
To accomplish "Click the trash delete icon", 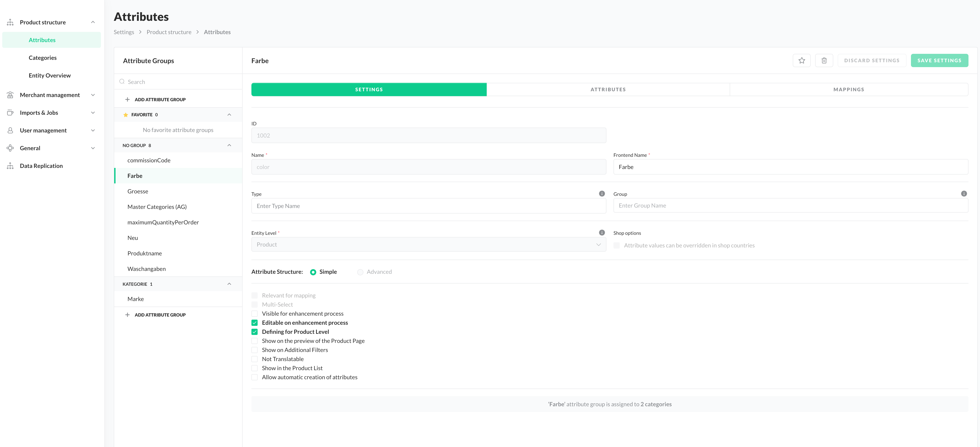I will 824,60.
